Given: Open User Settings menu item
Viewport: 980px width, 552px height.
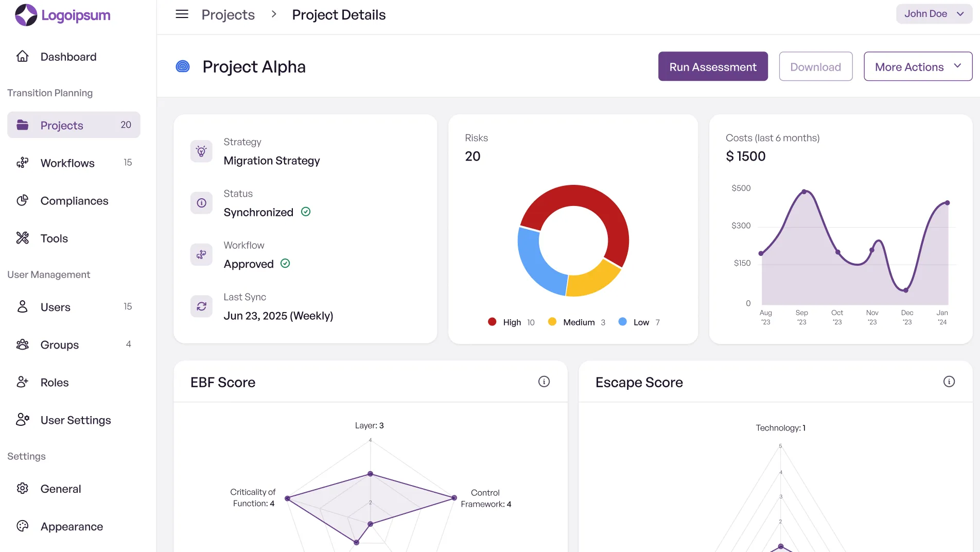Looking at the screenshot, I should [74, 420].
